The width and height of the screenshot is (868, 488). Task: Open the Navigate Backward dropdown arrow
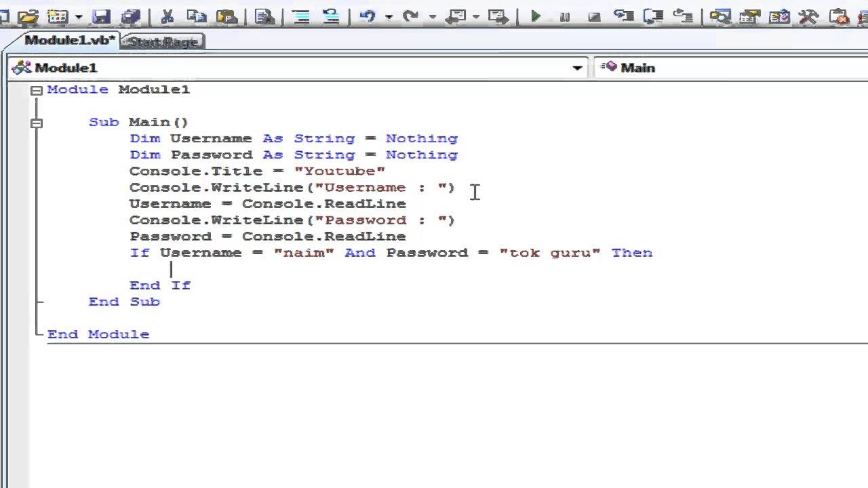476,16
